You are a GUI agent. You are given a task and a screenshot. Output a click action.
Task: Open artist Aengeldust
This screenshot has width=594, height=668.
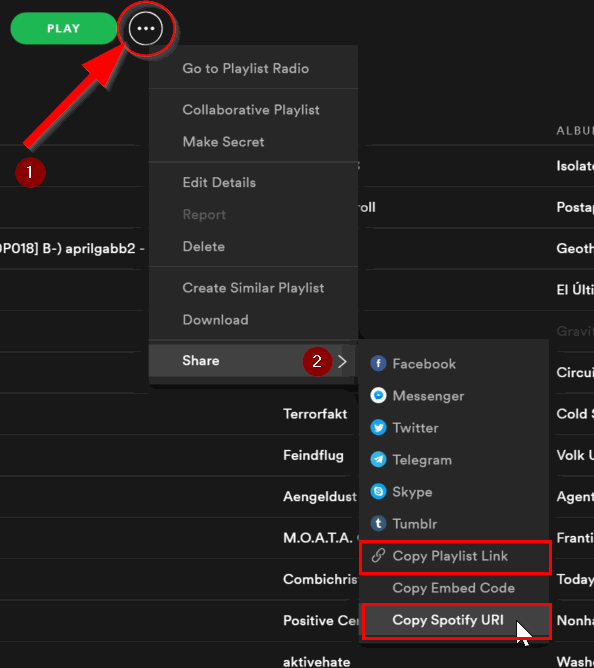coord(320,496)
